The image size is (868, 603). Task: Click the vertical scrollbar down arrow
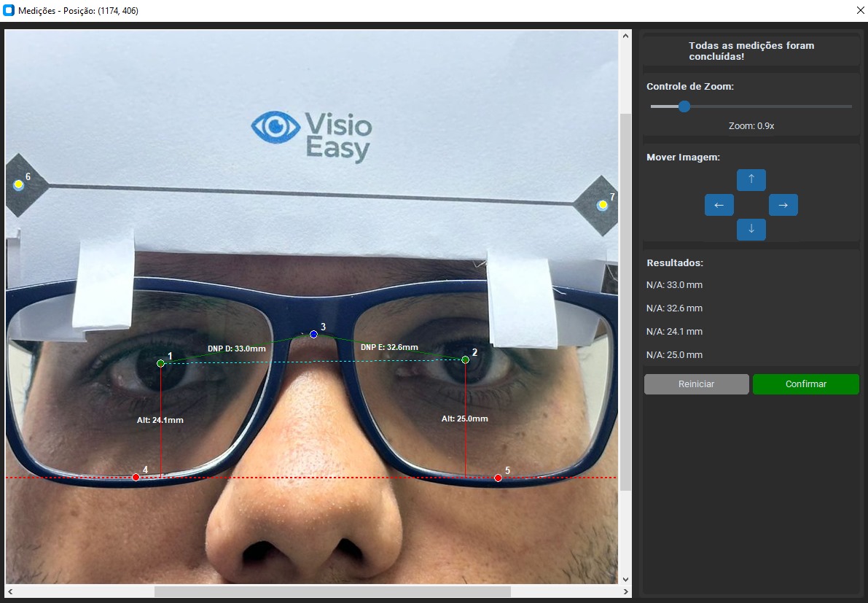(x=625, y=579)
